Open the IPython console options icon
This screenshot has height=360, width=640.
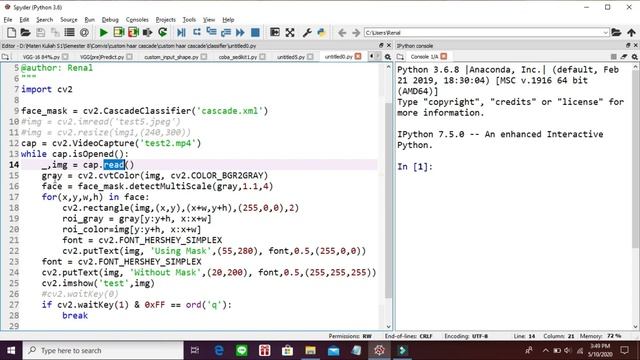(635, 57)
